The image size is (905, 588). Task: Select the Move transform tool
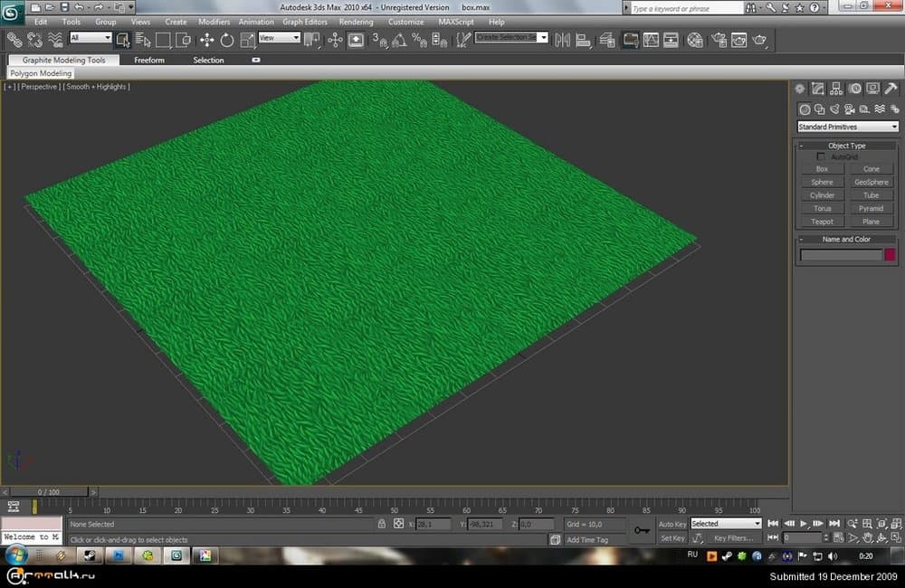coord(206,40)
